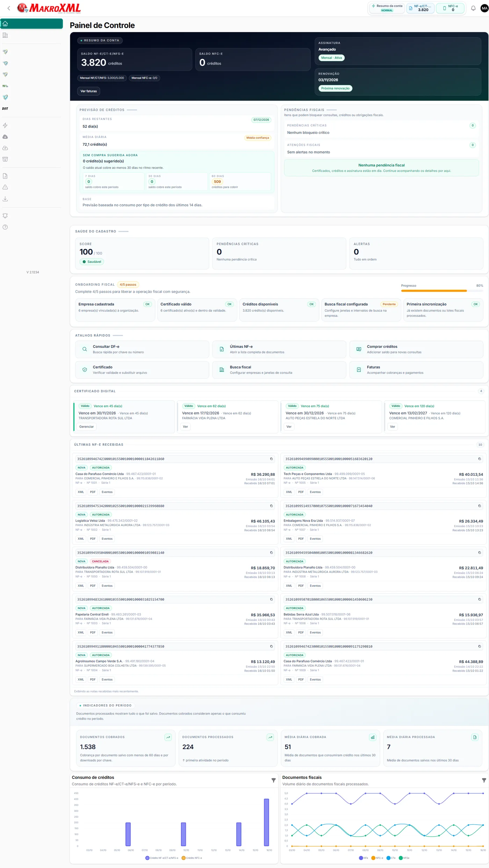Open the lightning bolt icon in the sidebar
Screen dimensions: 489x868
[5, 125]
